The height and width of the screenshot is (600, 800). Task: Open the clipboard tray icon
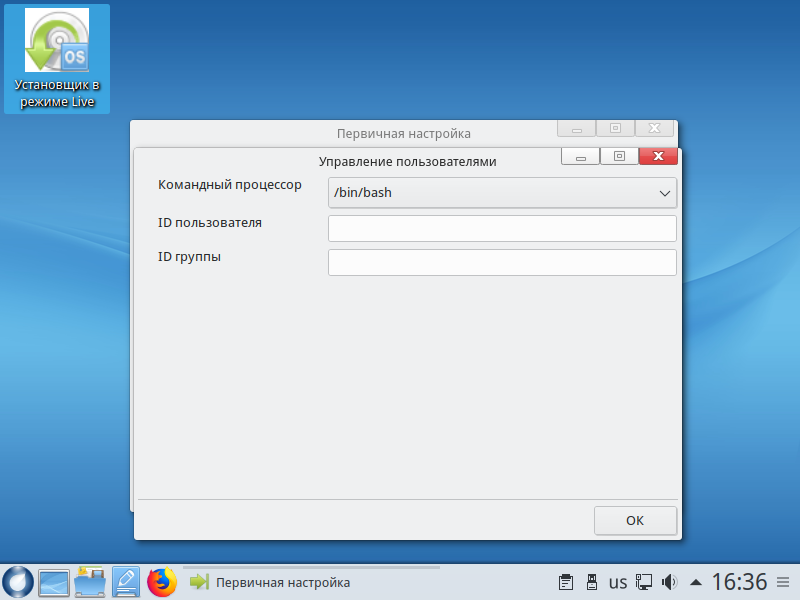coord(565,582)
